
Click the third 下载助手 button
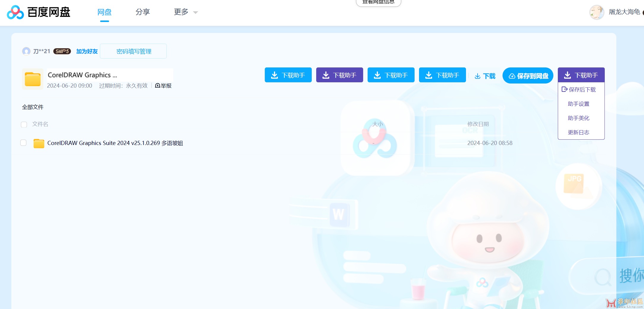391,75
